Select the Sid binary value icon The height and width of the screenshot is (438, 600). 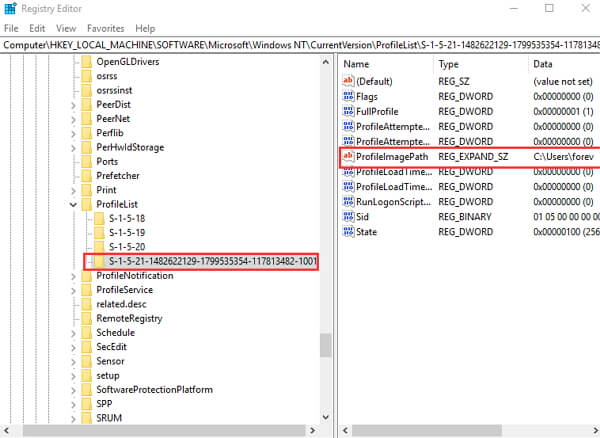point(349,216)
